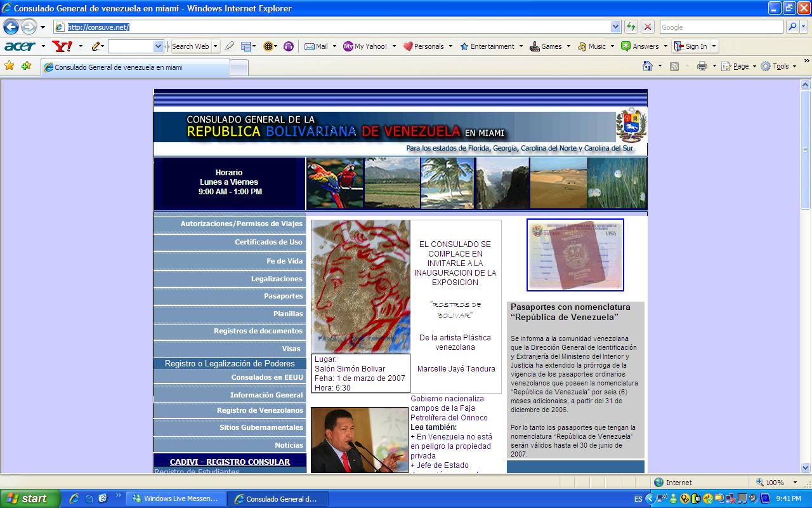
Task: Click the Venezuelan passport thumbnail image
Action: 575,255
